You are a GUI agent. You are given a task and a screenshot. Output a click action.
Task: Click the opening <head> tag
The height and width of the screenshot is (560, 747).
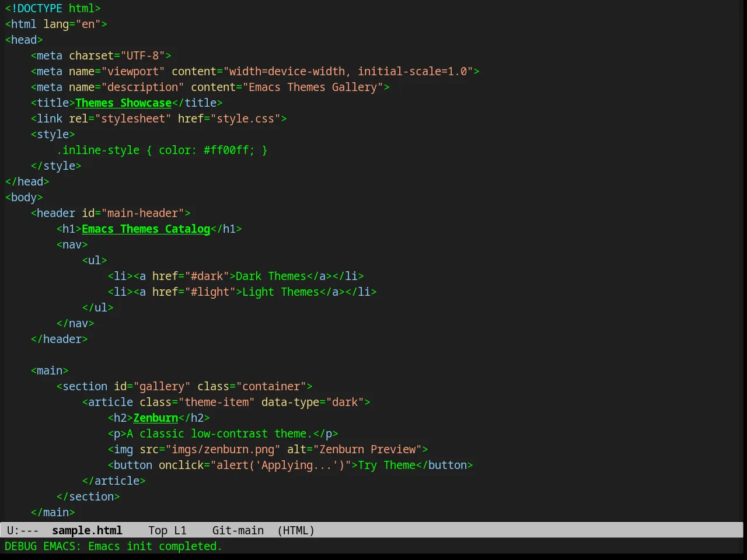click(x=24, y=40)
